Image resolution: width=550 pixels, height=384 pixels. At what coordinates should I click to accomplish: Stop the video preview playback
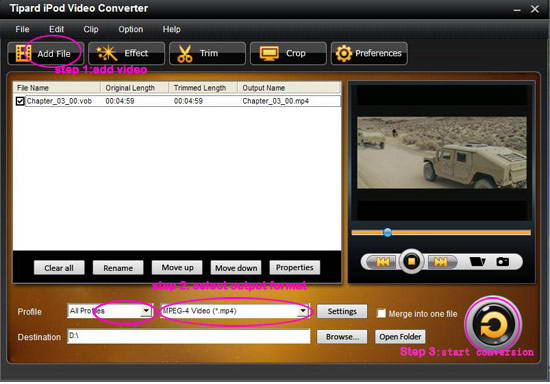coord(412,261)
